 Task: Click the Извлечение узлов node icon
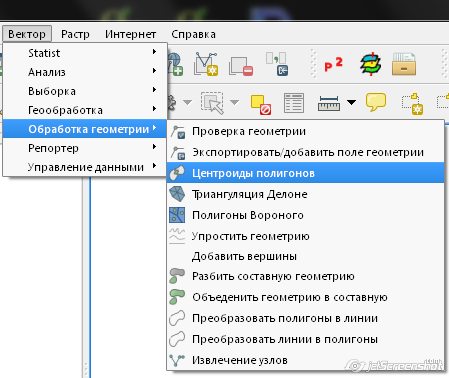click(x=177, y=360)
